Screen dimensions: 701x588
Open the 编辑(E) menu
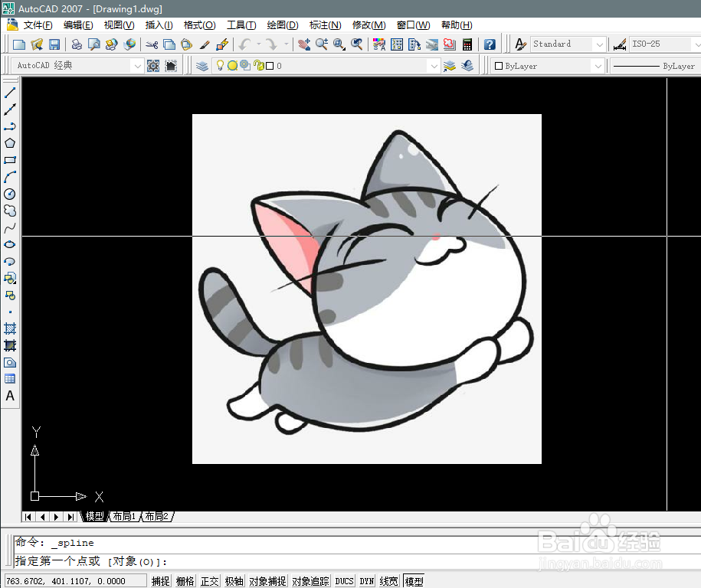coord(78,25)
